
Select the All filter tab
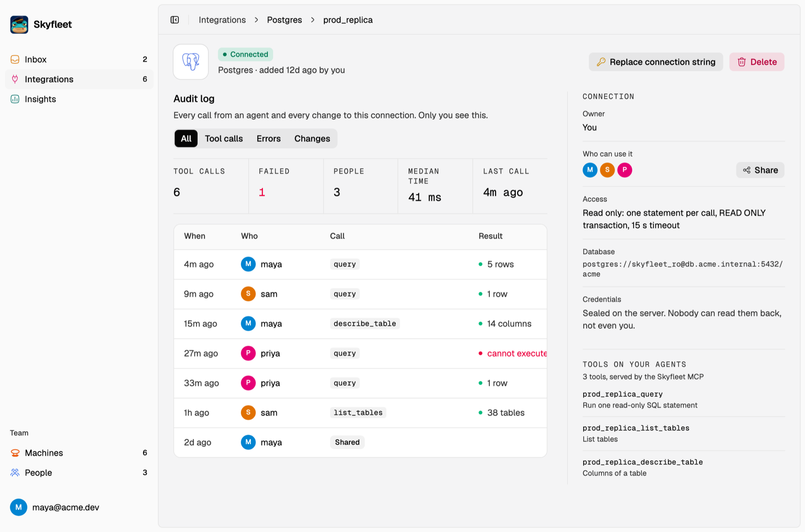(186, 139)
